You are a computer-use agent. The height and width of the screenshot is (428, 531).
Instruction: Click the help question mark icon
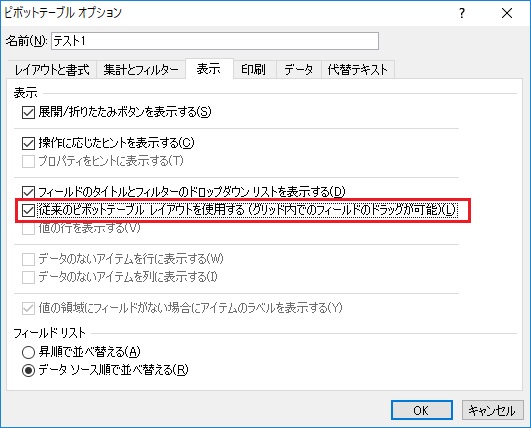462,13
